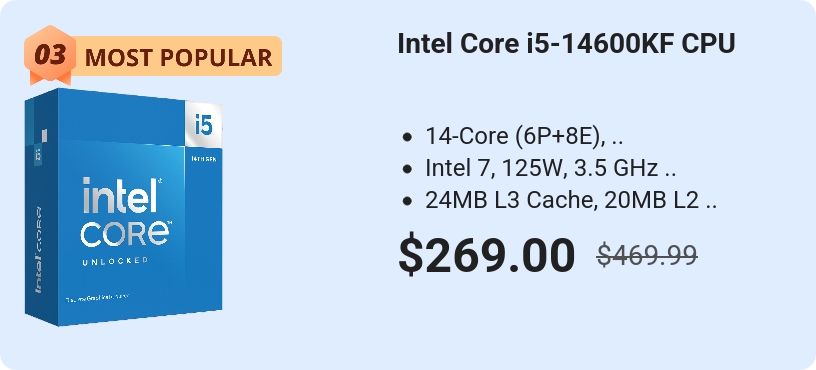Click the $269.00 sale price
The image size is (816, 370).
pos(487,255)
